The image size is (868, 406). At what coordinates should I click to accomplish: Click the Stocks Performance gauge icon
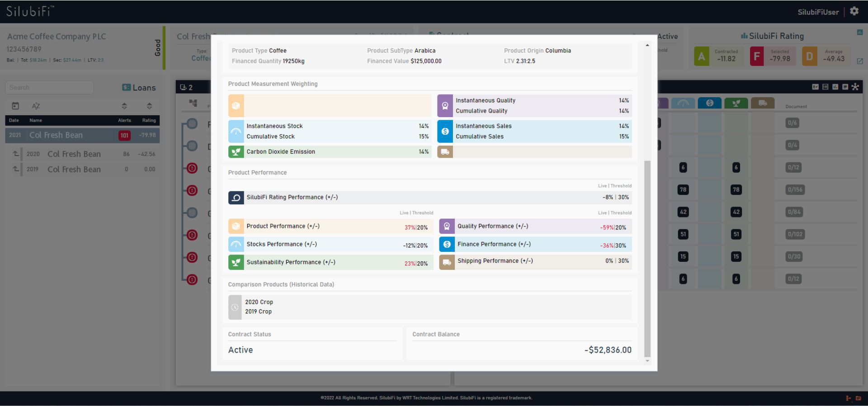click(x=236, y=245)
